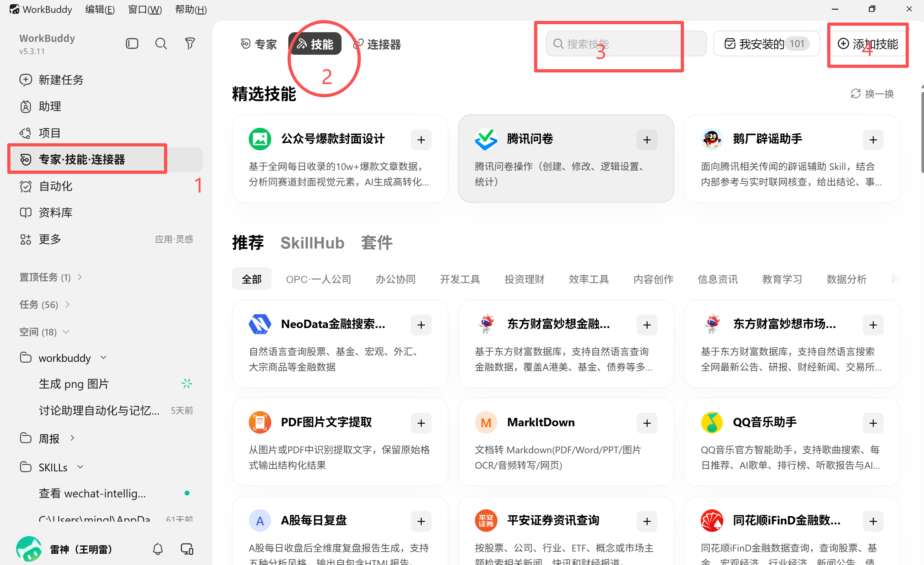The width and height of the screenshot is (924, 565).
Task: Expand the 周报 folder
Action: [x=72, y=438]
